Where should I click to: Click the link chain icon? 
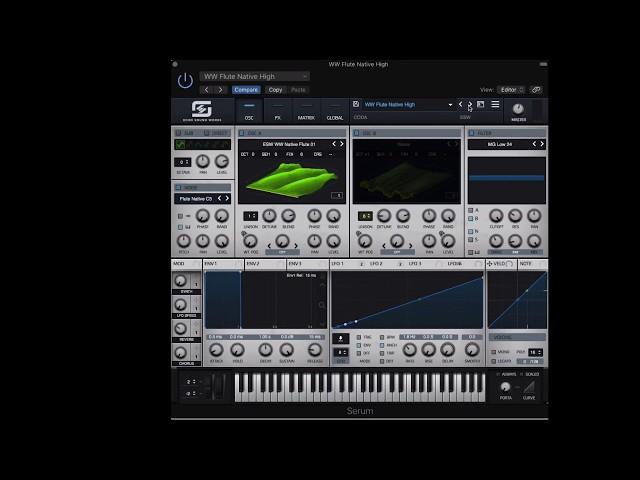click(536, 90)
